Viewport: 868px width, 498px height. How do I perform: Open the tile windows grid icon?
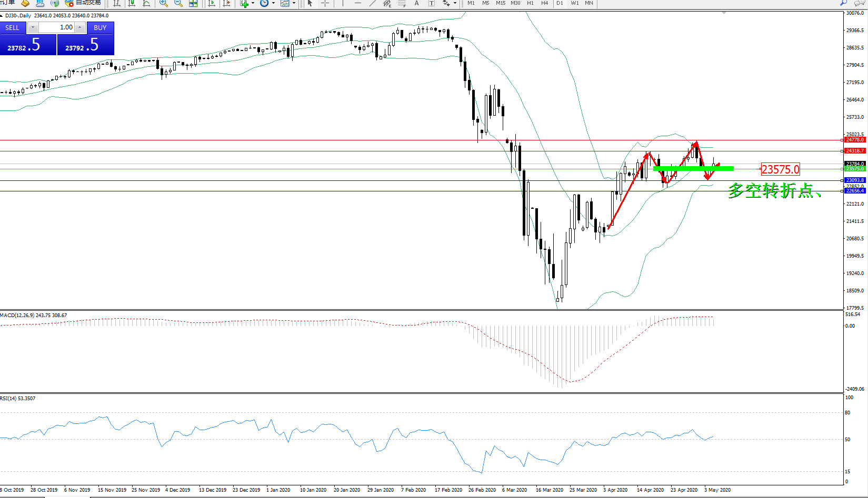pyautogui.click(x=193, y=3)
